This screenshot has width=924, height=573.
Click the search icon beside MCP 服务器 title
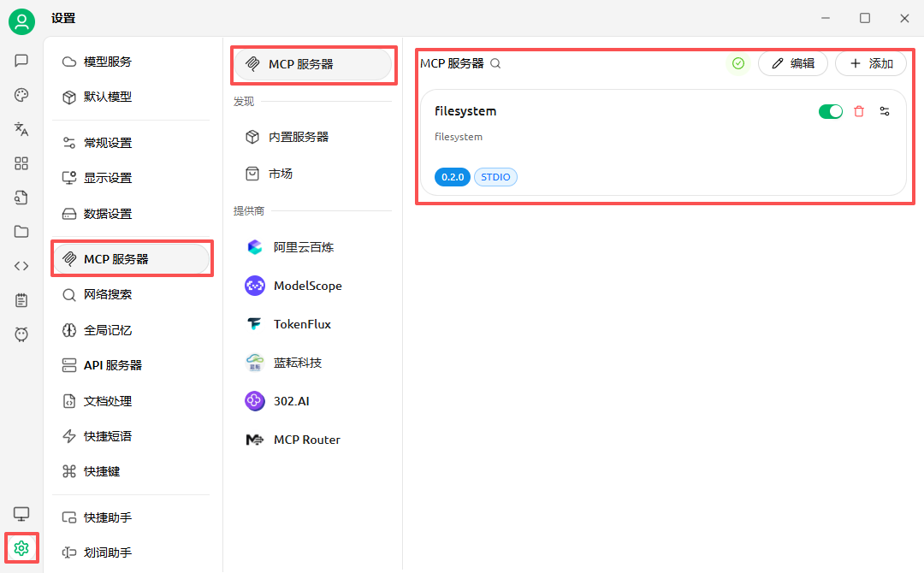495,63
